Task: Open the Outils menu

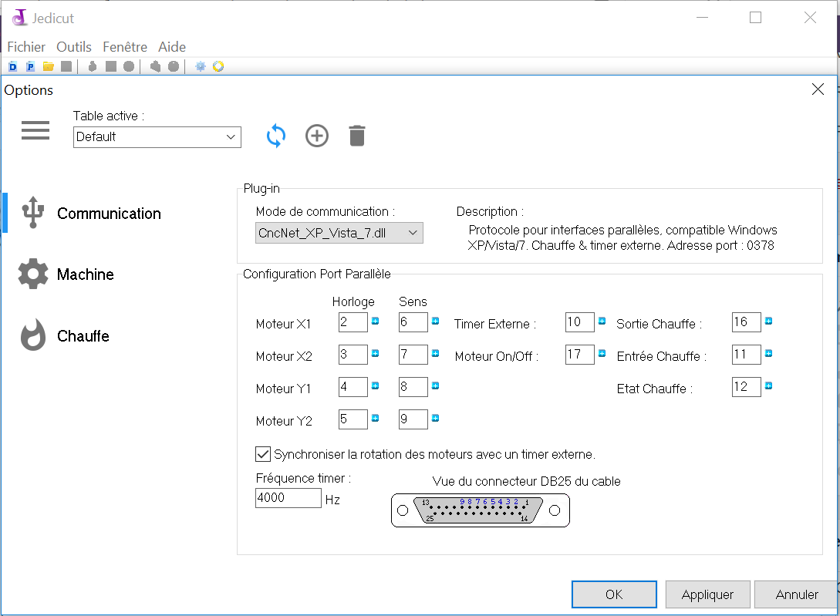Action: 74,47
